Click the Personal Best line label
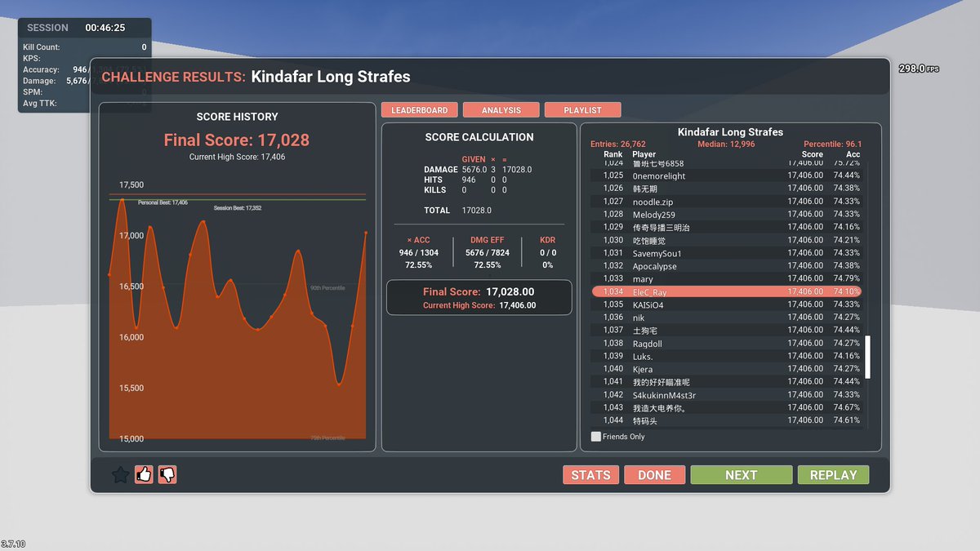The height and width of the screenshot is (551, 980). pyautogui.click(x=163, y=202)
